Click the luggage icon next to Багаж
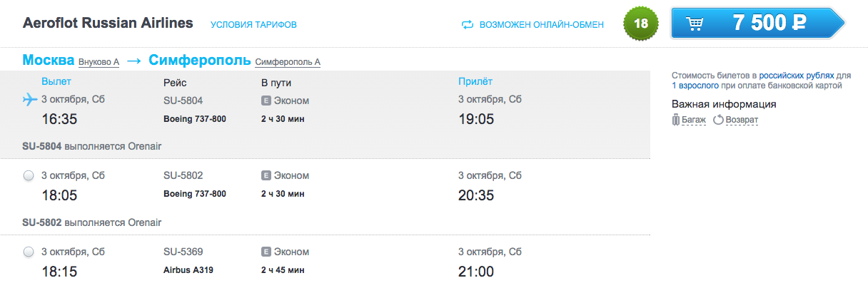The height and width of the screenshot is (288, 868). point(675,120)
